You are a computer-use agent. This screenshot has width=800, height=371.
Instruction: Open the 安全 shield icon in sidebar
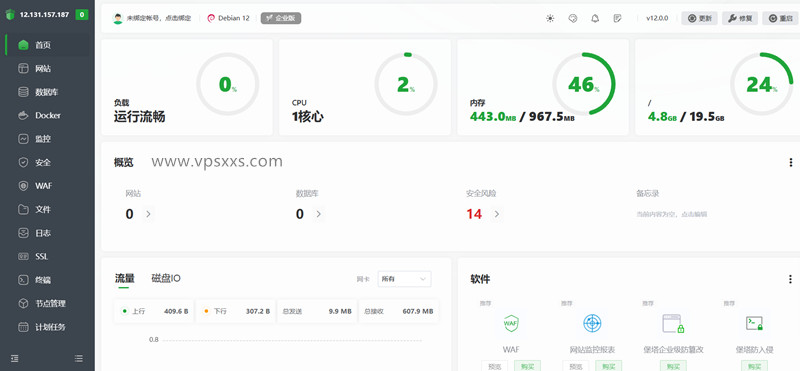23,162
